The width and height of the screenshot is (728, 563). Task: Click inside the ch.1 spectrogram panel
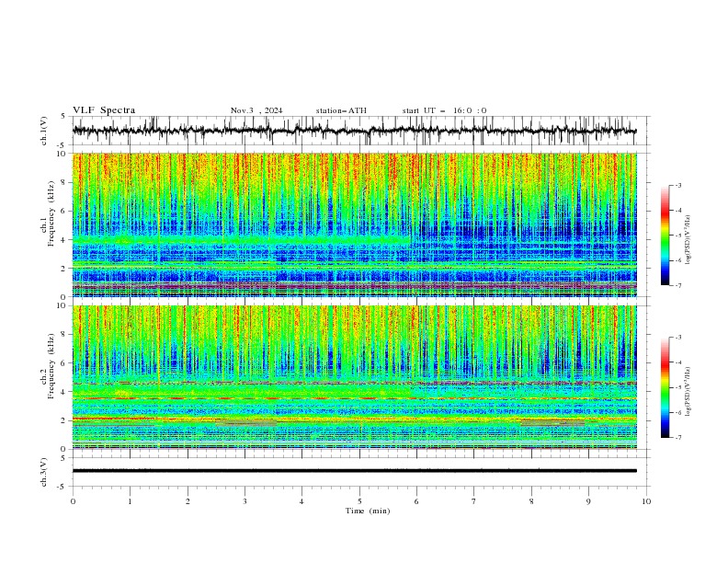[x=355, y=224]
